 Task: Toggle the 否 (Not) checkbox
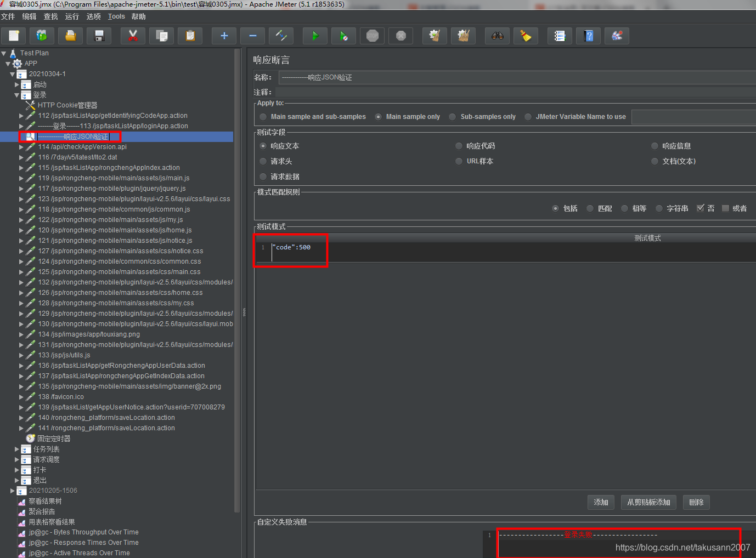(x=706, y=208)
